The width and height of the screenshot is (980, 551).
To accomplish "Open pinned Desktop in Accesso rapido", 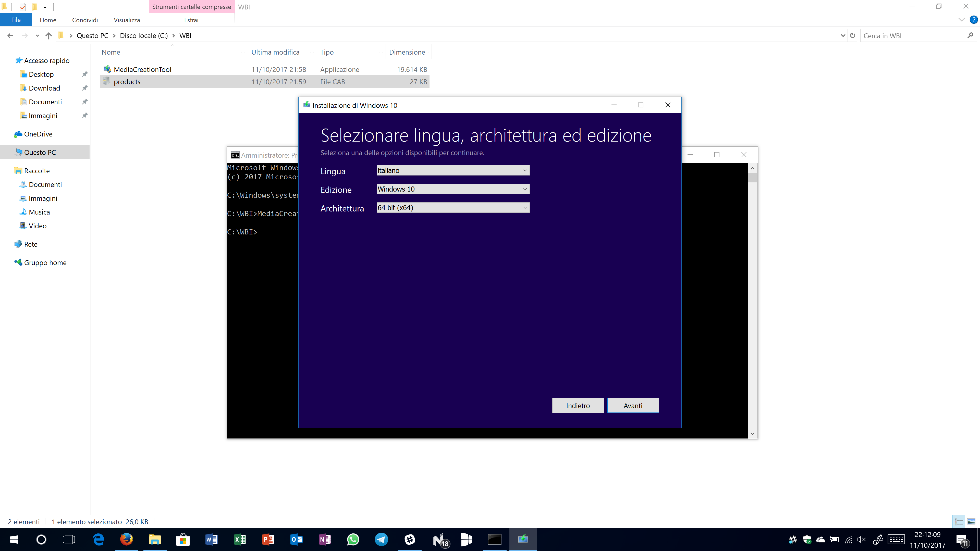I will 37,74.
